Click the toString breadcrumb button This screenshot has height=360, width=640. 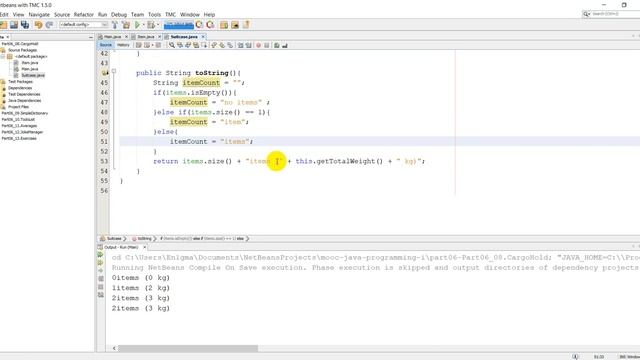coord(142,238)
